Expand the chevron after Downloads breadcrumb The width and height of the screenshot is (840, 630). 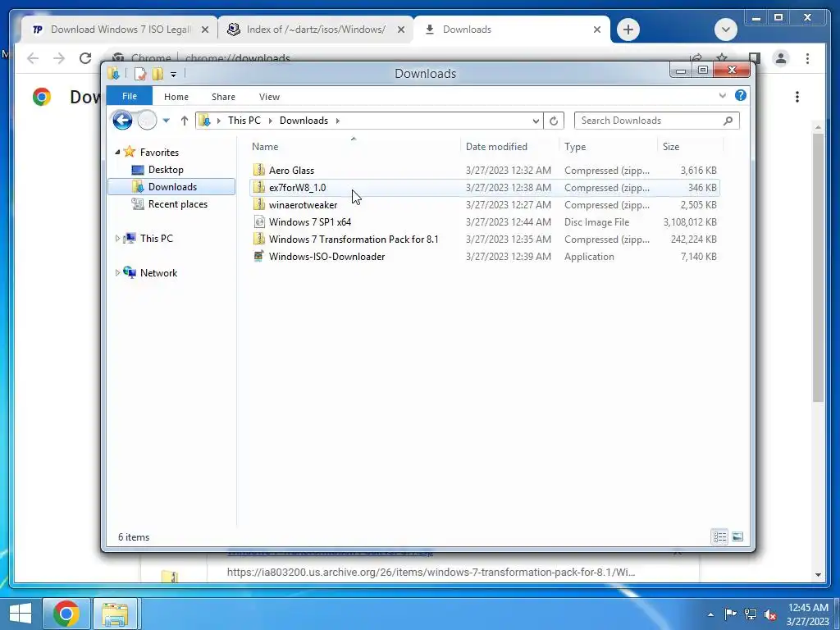coord(337,121)
